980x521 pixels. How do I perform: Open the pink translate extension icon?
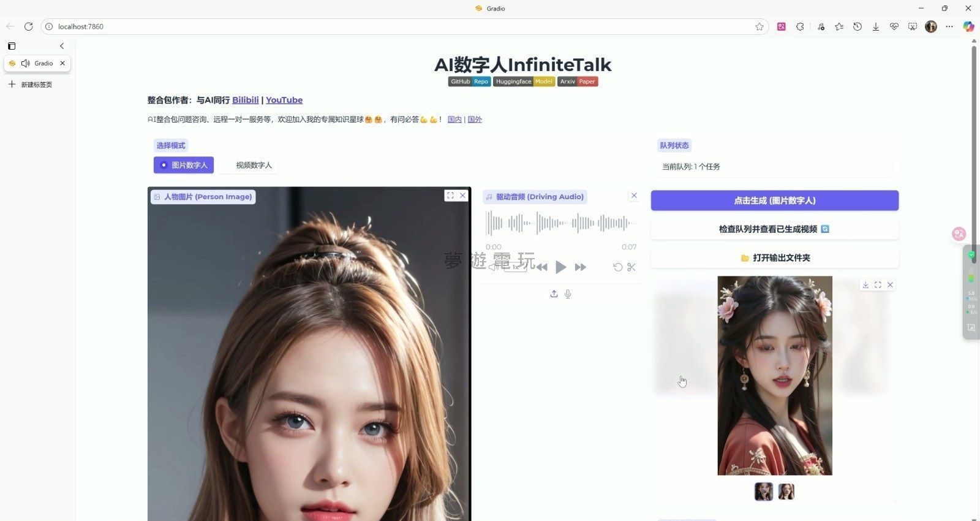[x=782, y=26]
